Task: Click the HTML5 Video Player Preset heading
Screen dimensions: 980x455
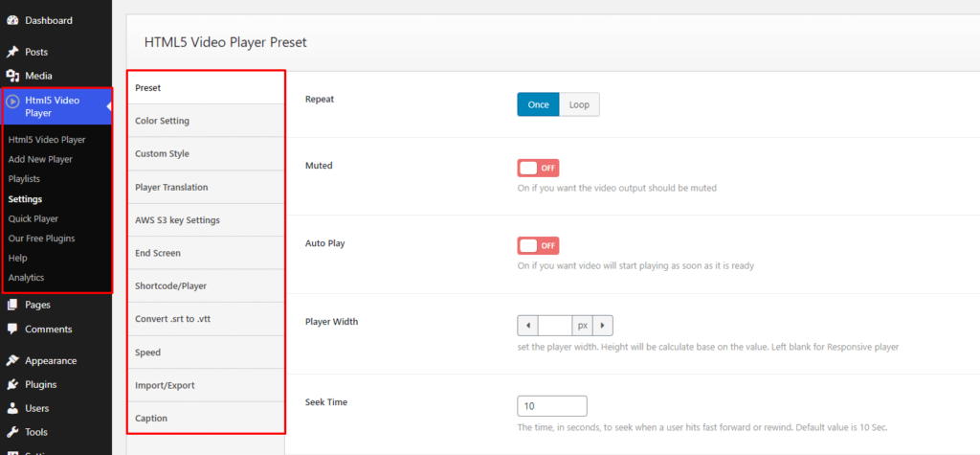Action: [226, 42]
